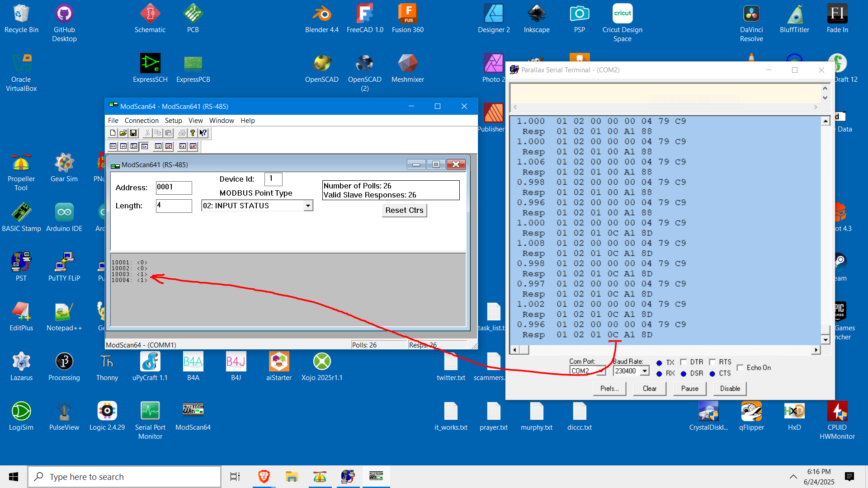The image size is (868, 488).
Task: Select the integer display format icon
Action: click(x=134, y=146)
